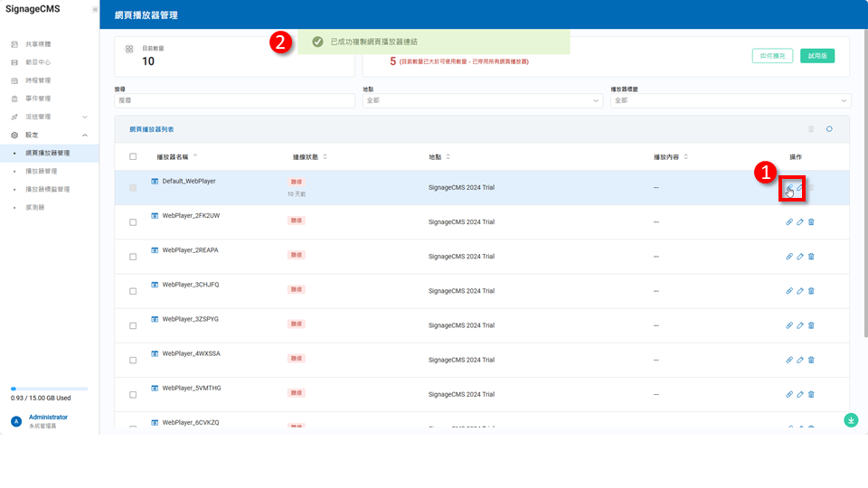Click the 如何擴充 button
This screenshot has height=488, width=868.
[772, 56]
